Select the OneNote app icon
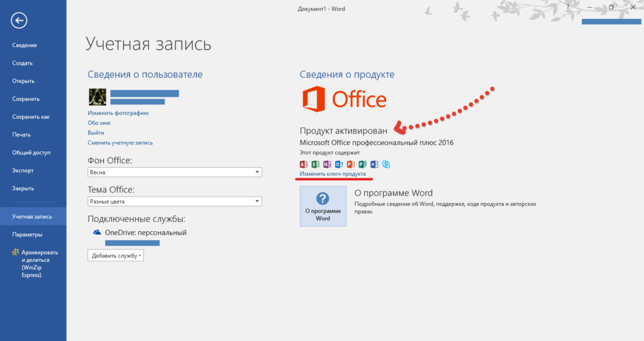This screenshot has height=341, width=644. 327,165
